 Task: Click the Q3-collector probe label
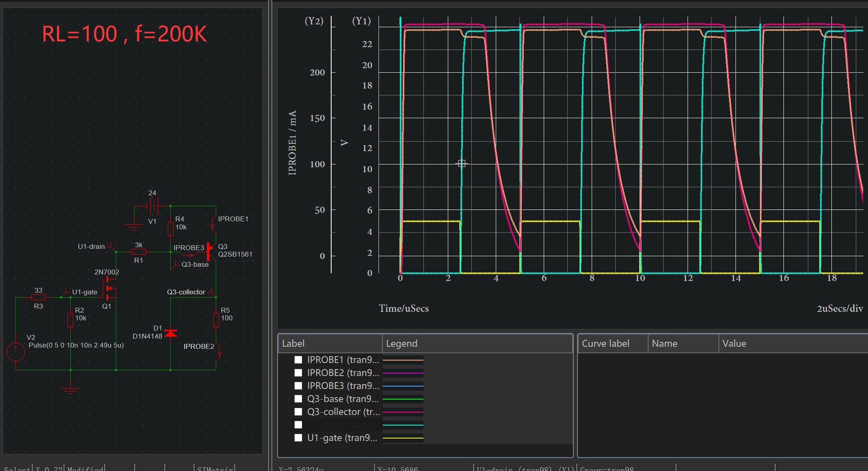click(x=186, y=292)
